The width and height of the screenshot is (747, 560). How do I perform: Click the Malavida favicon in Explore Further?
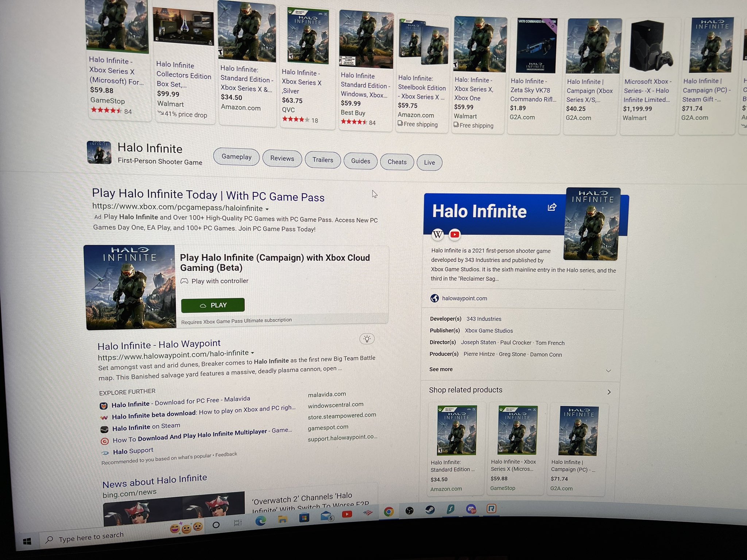[104, 405]
